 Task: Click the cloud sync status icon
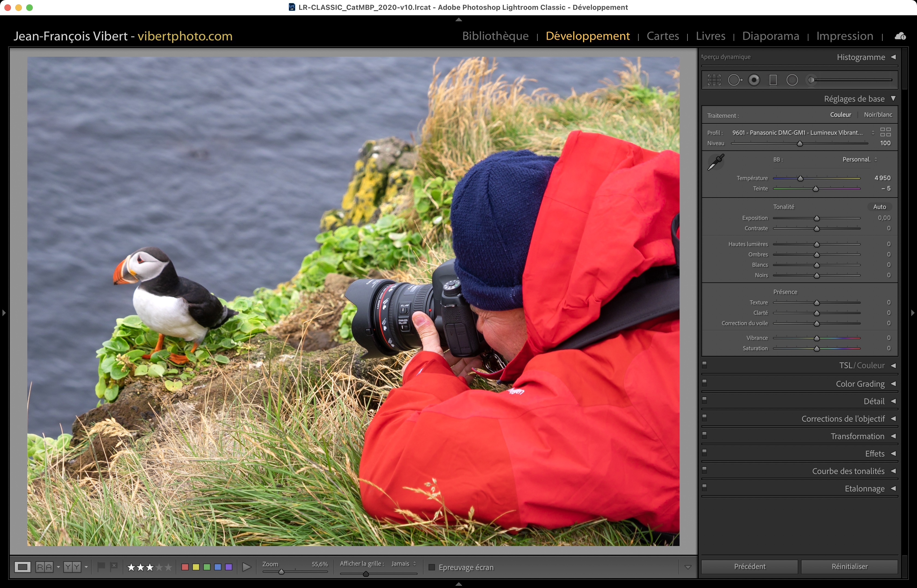900,36
